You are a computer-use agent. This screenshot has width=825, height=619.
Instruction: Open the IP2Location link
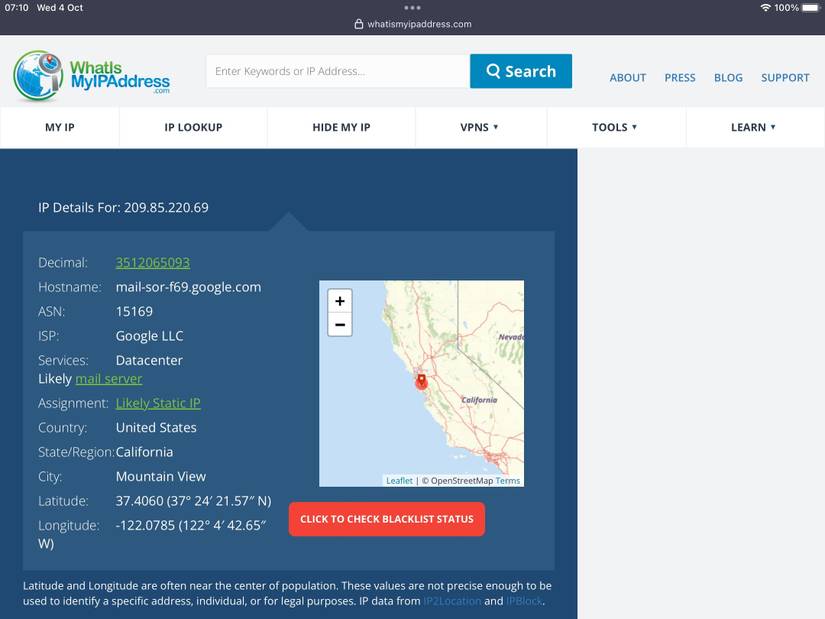pos(450,600)
